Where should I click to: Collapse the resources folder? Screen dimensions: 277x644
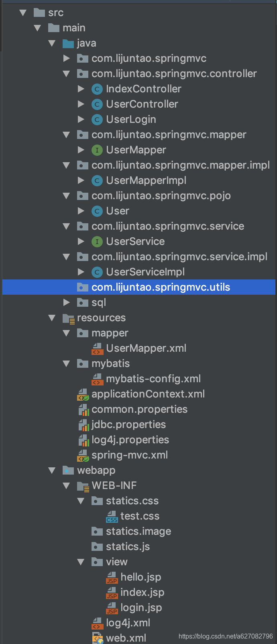tap(52, 318)
